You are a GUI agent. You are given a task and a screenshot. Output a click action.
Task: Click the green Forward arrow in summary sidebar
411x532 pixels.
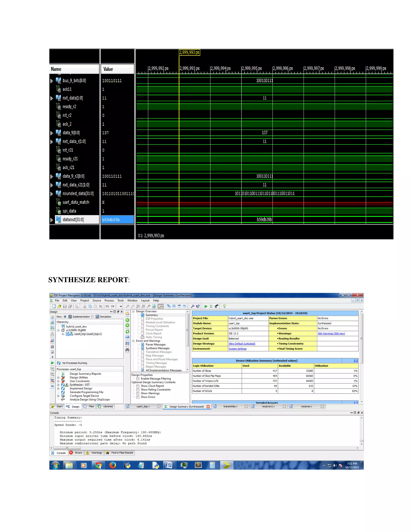(127, 325)
